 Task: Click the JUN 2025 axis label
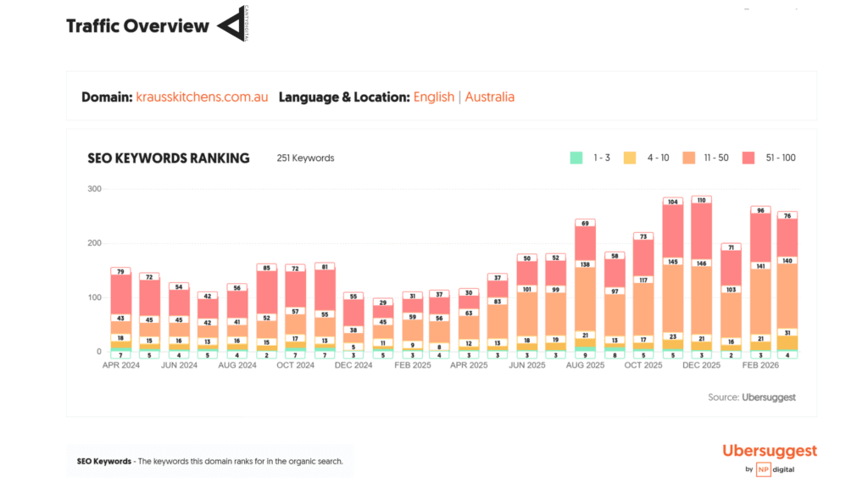pos(527,365)
